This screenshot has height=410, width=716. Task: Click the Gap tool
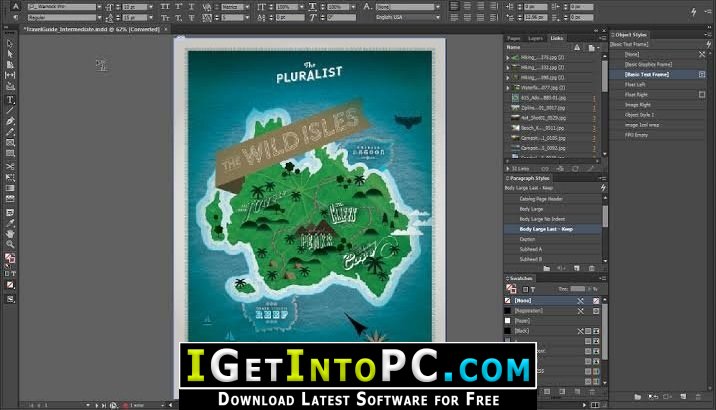(10, 75)
